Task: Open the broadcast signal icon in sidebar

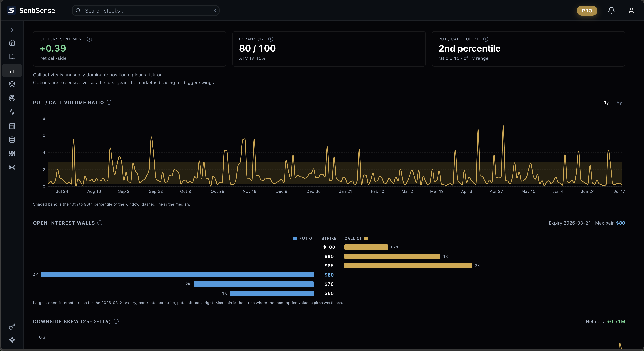Action: coord(12,167)
